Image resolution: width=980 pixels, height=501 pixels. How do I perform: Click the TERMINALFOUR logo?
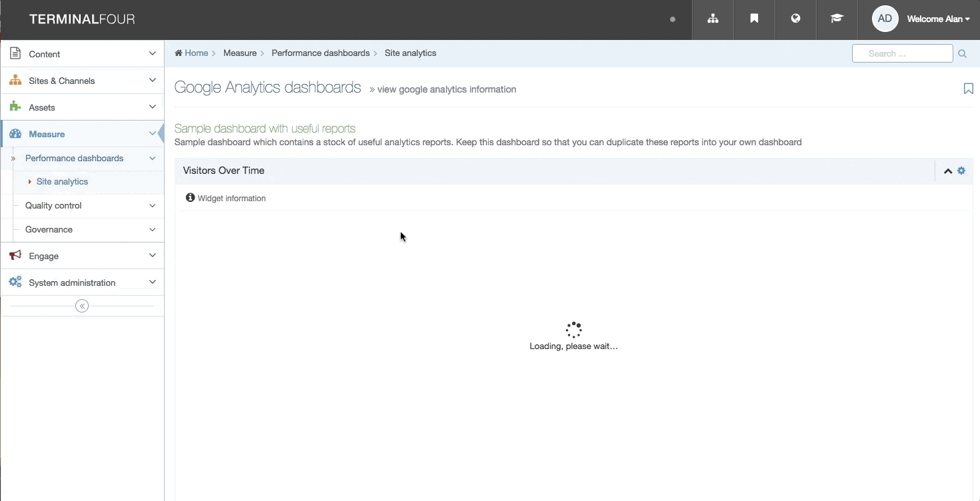(82, 19)
